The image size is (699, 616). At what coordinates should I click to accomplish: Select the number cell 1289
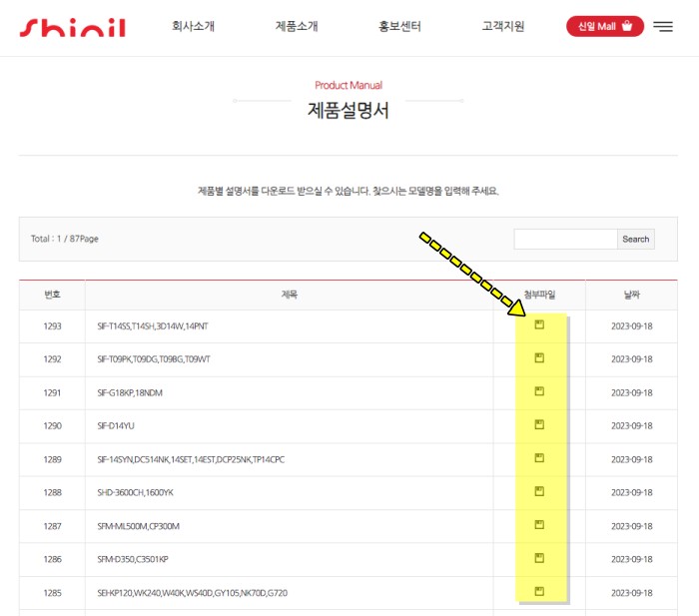(52, 459)
